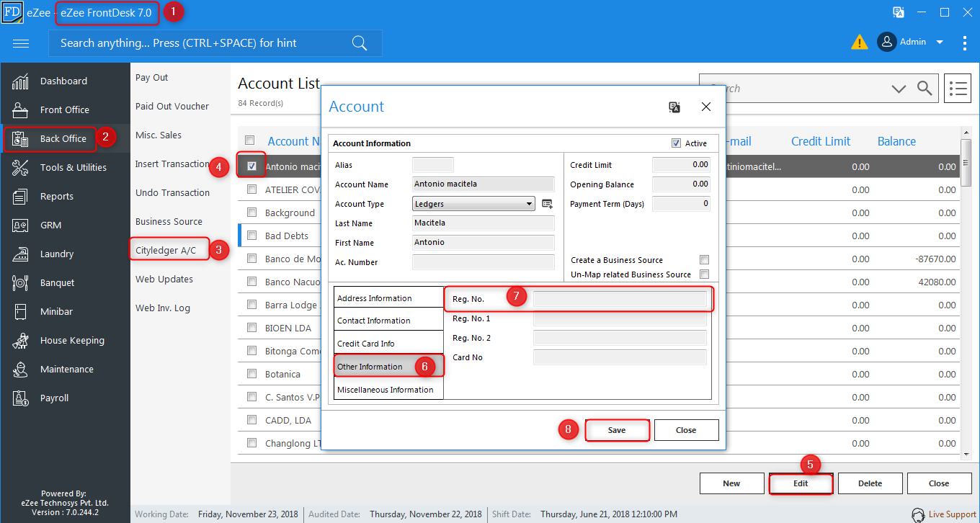Select the Address Information tab
Viewport: 980px width, 523px height.
tap(388, 298)
